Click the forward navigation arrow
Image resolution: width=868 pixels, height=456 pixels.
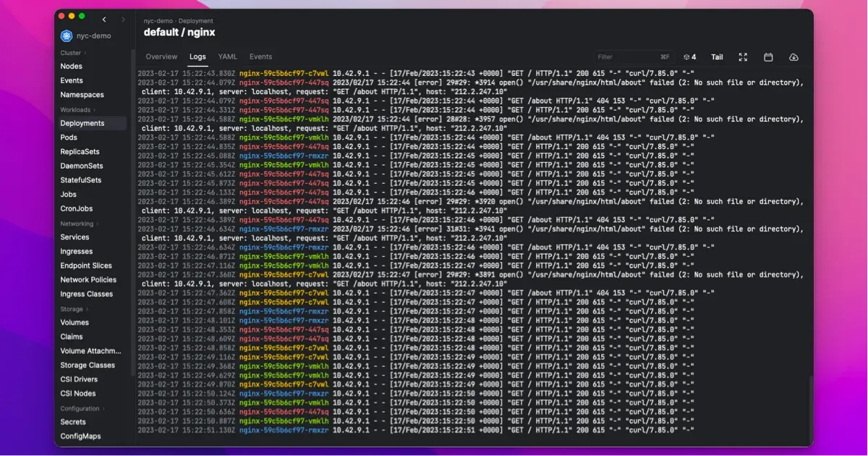pos(123,20)
